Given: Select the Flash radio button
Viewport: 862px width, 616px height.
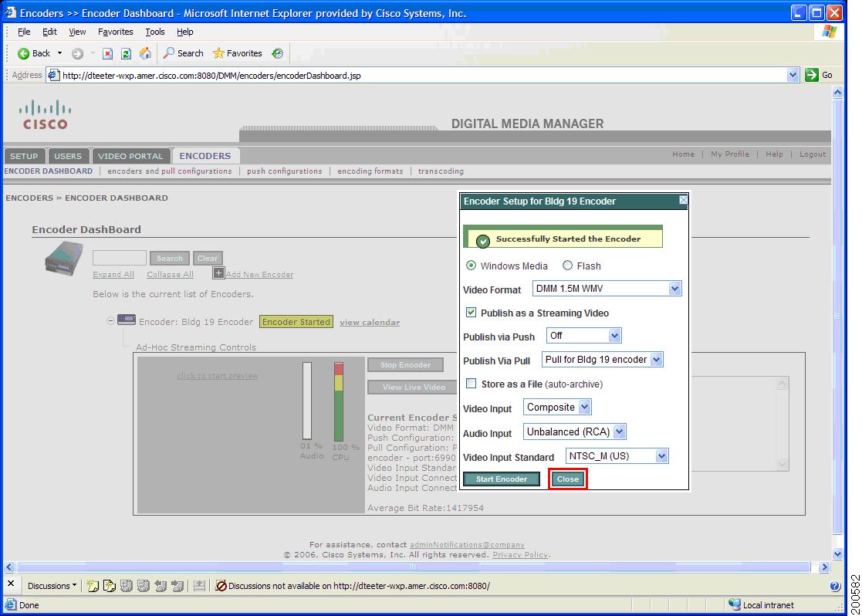Looking at the screenshot, I should (x=569, y=266).
